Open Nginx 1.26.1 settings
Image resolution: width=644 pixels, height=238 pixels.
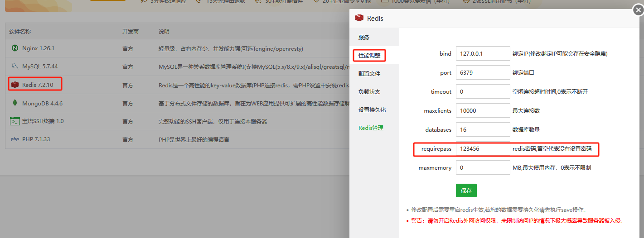pos(38,48)
